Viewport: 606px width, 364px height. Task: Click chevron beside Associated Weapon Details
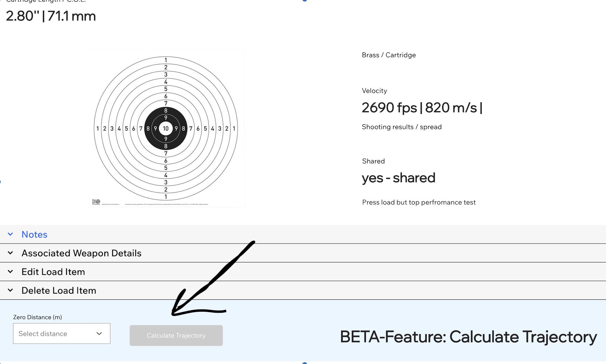coord(10,253)
